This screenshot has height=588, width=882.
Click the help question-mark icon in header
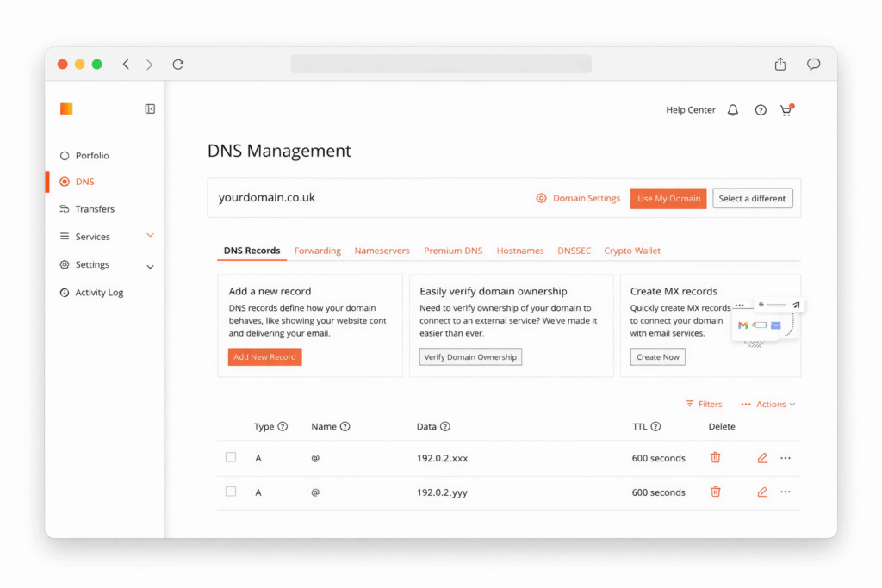pyautogui.click(x=760, y=109)
